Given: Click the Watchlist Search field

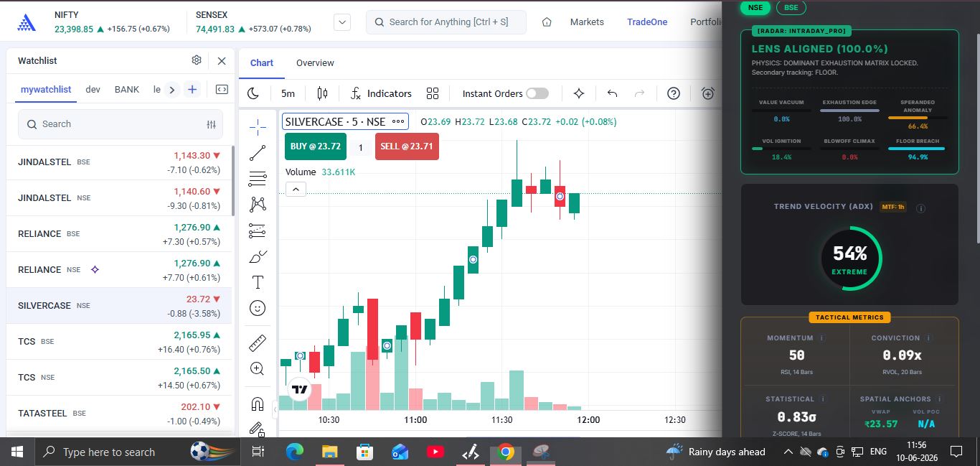Looking at the screenshot, I should coord(121,124).
